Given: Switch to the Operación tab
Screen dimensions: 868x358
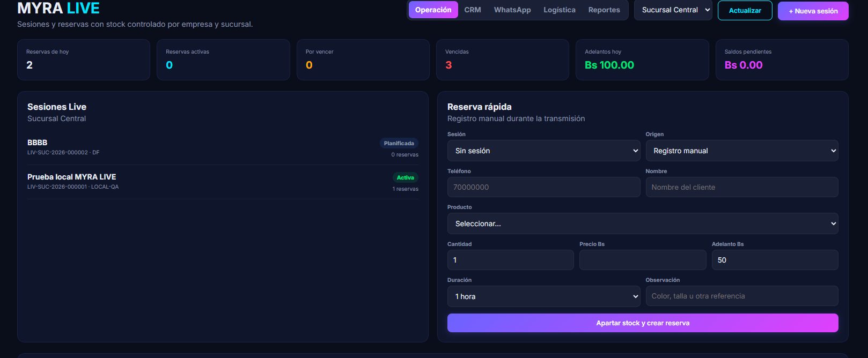Looking at the screenshot, I should point(433,10).
